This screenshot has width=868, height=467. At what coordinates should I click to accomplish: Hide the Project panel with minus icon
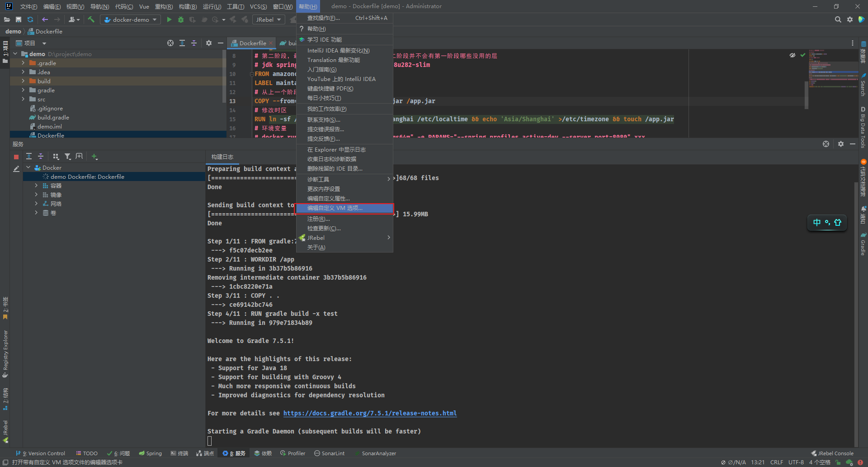(x=221, y=43)
